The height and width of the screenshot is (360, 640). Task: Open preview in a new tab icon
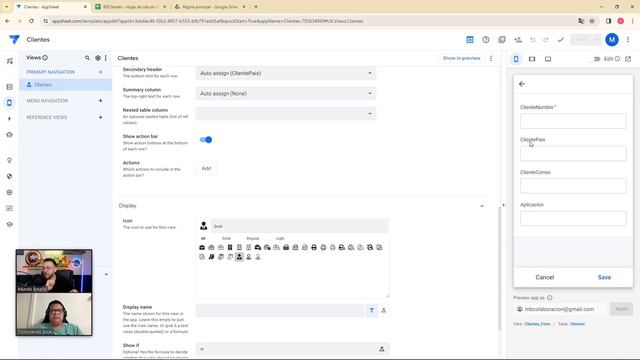[628, 59]
